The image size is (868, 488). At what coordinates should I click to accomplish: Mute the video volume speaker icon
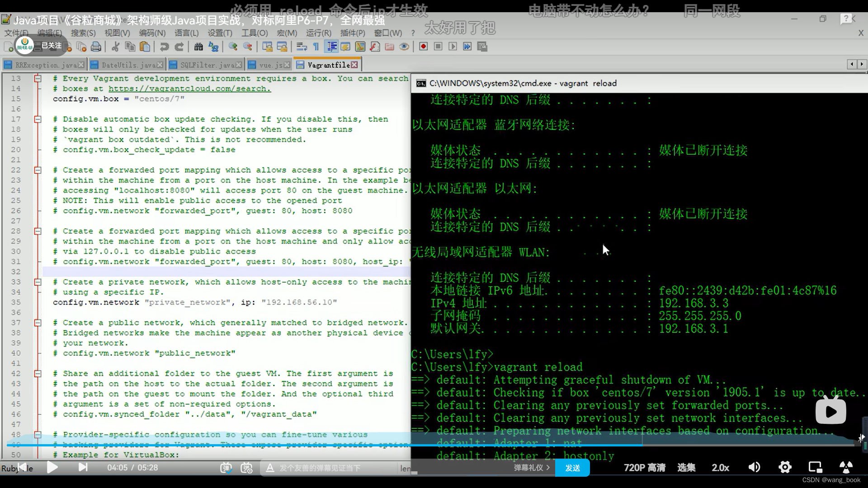tap(754, 467)
